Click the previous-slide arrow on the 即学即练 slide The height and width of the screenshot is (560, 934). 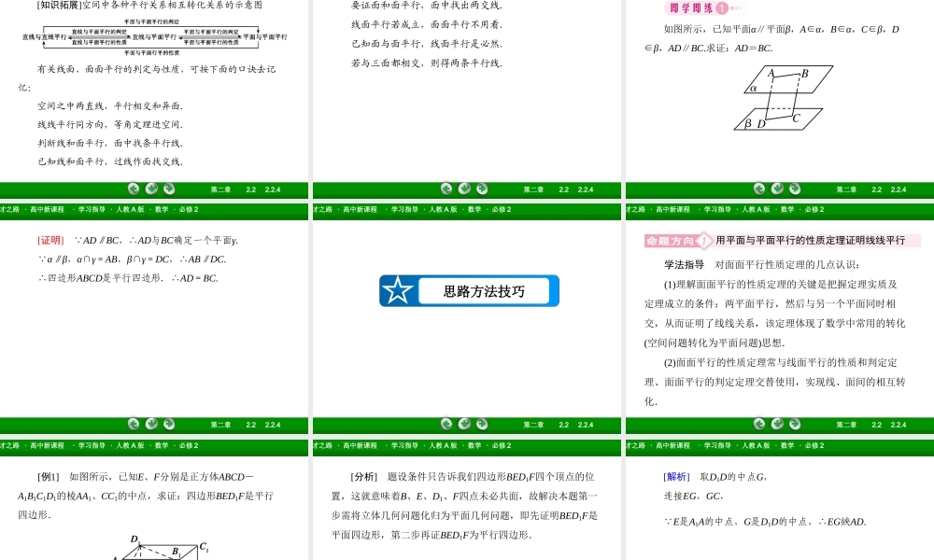tap(758, 189)
